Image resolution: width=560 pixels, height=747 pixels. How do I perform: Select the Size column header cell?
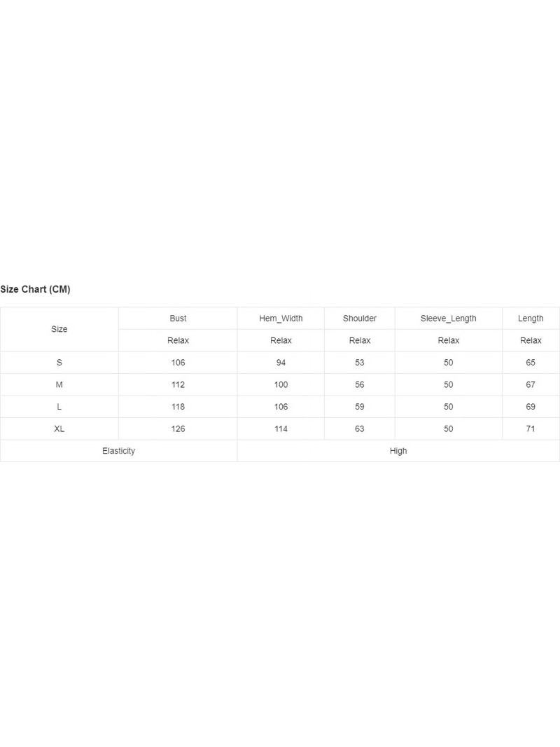coord(59,329)
